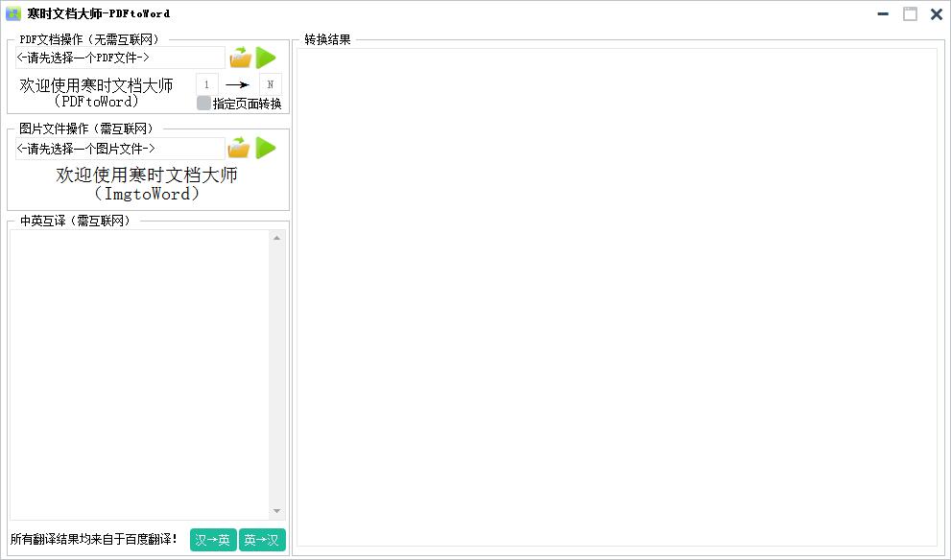
Task: Click inside the 中英互译 text area
Action: coord(139,375)
